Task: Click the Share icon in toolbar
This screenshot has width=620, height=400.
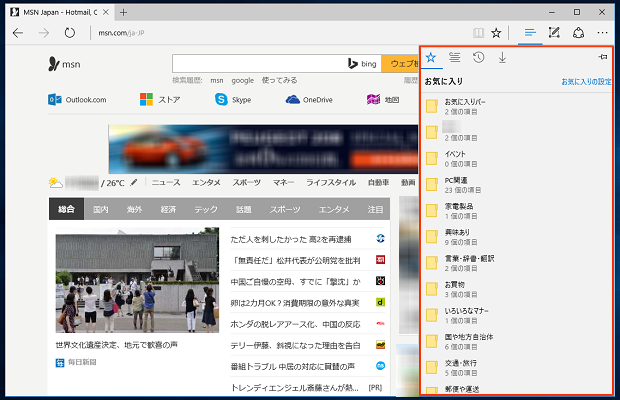Action: [578, 33]
